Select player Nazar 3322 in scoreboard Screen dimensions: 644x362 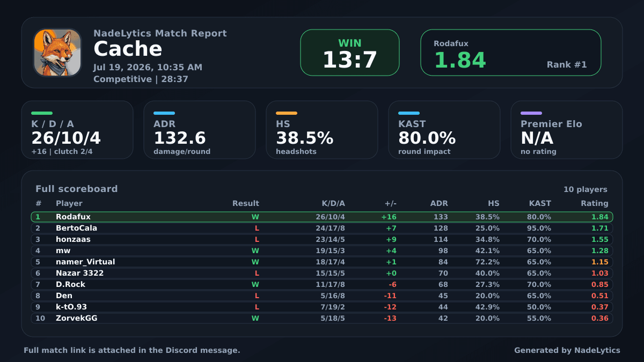tap(79, 274)
